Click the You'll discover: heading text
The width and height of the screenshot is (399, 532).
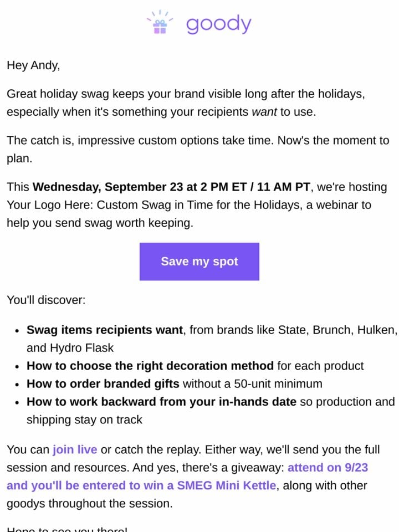46,300
